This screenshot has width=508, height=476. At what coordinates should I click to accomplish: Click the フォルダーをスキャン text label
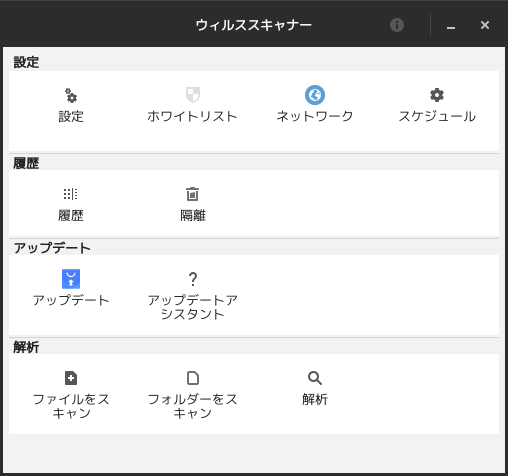click(x=193, y=406)
